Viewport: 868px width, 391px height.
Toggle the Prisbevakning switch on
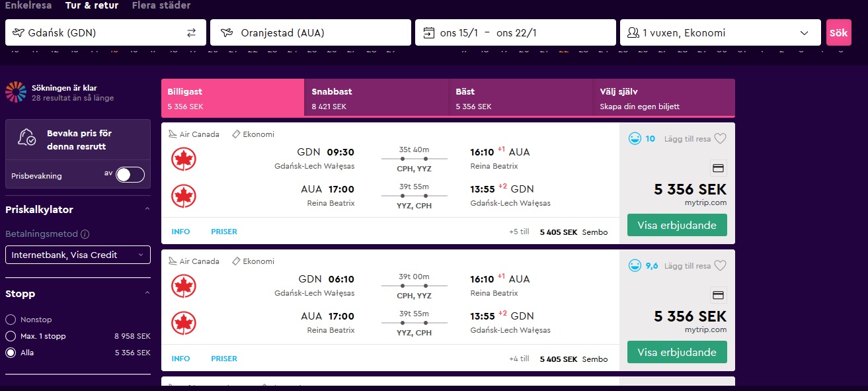(x=130, y=175)
